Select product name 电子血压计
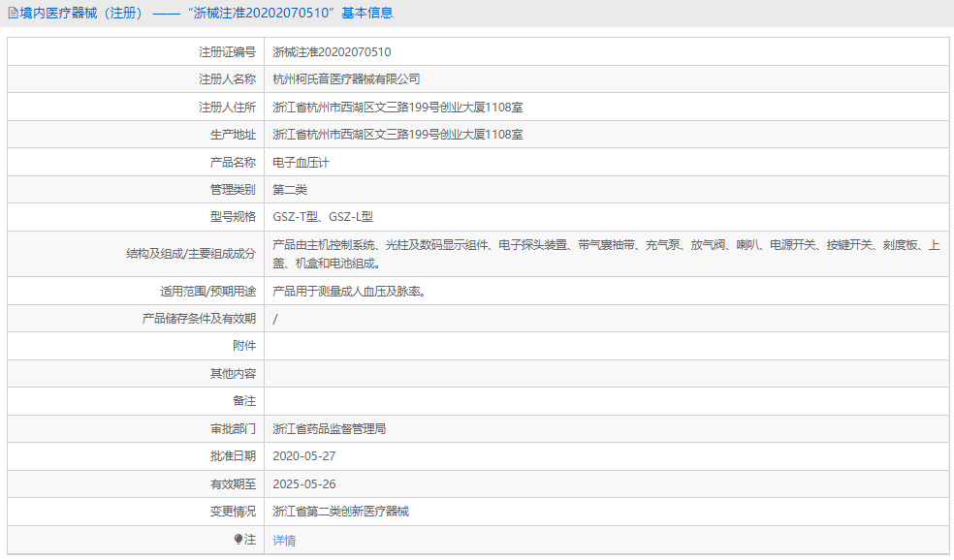This screenshot has height=560, width=954. coord(302,163)
